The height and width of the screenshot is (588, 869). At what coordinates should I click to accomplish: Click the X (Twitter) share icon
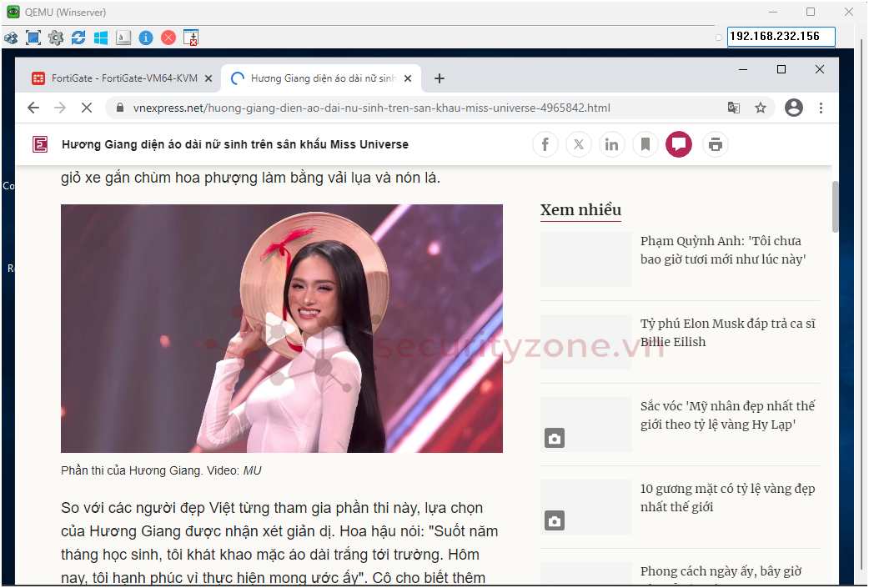pos(579,144)
